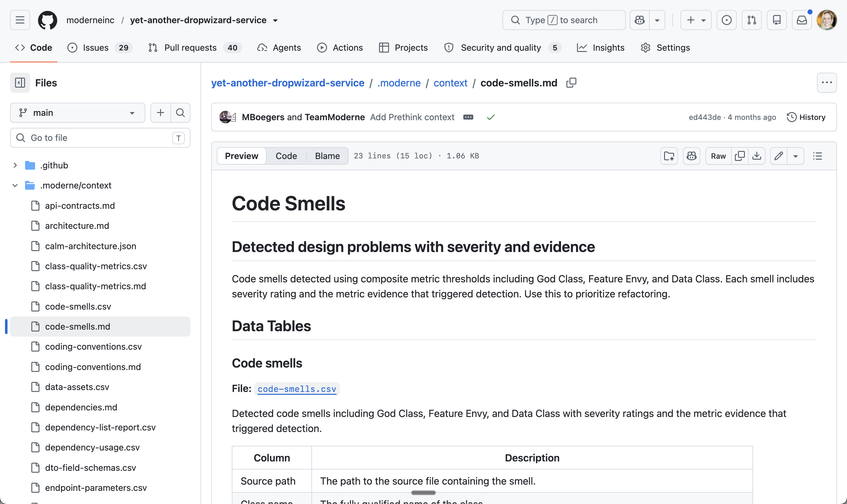Viewport: 847px width, 504px height.
Task: Copy raw file contents
Action: (x=740, y=156)
